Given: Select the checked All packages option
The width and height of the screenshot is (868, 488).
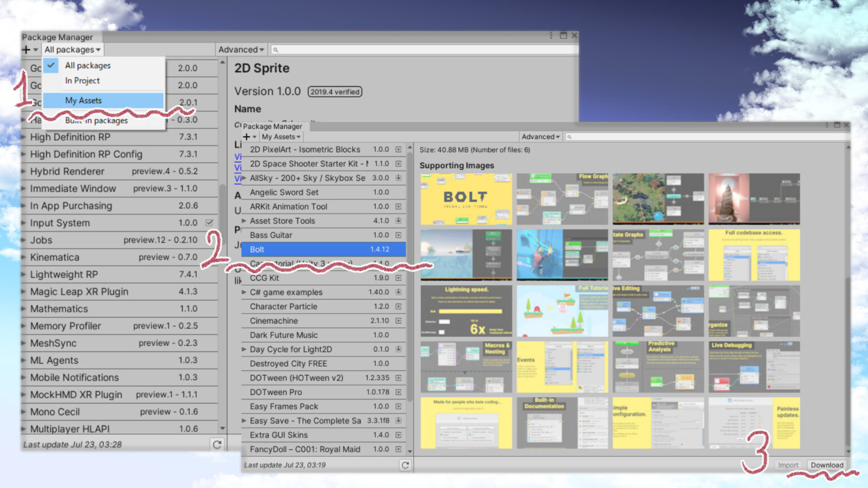Looking at the screenshot, I should tap(88, 66).
